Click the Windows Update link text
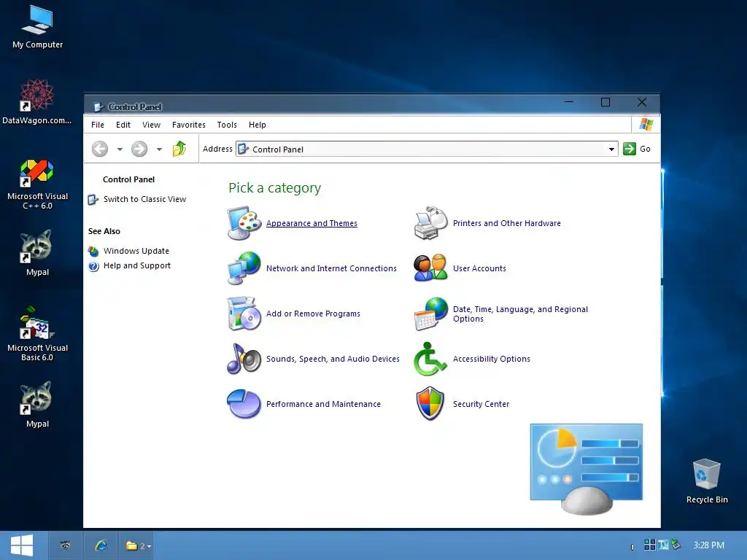Screen dimensions: 747x560 click(136, 251)
